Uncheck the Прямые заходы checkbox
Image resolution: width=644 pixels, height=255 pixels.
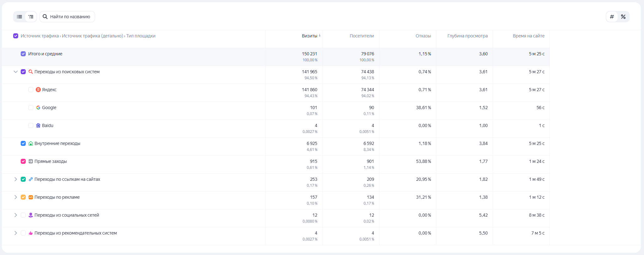coord(23,161)
